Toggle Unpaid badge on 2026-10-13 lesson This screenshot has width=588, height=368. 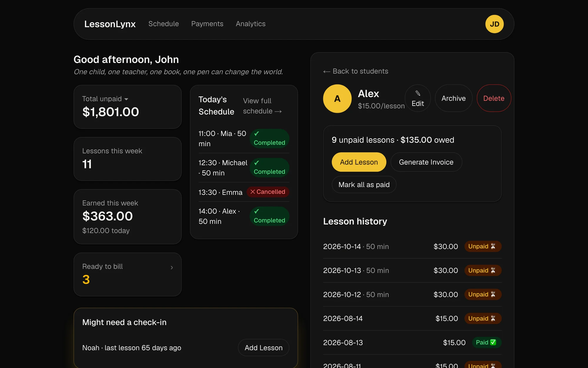(x=483, y=270)
